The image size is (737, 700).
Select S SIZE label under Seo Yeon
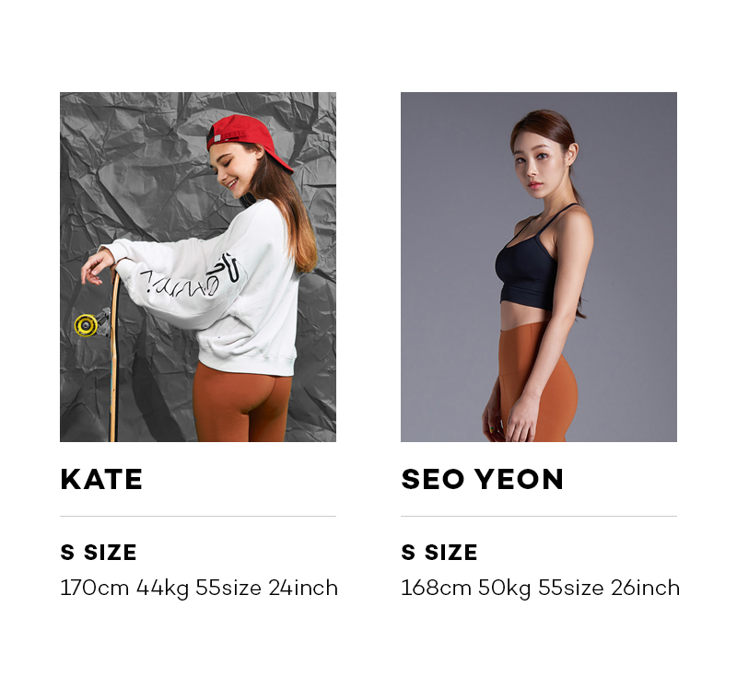(x=439, y=553)
